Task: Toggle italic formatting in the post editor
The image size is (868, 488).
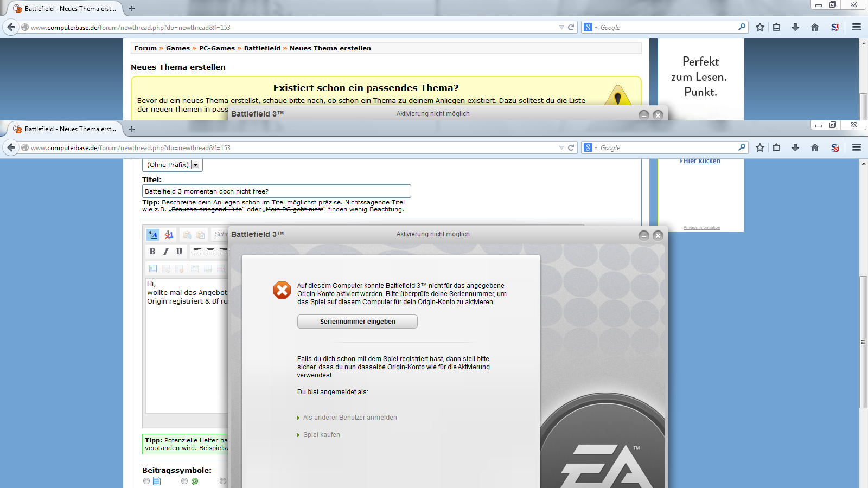Action: coord(166,252)
